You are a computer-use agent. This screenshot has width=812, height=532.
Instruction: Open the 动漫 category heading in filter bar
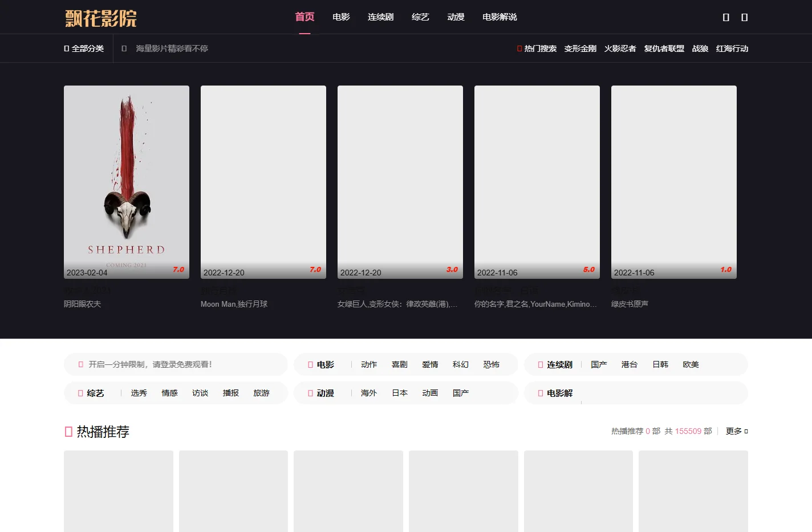pyautogui.click(x=326, y=393)
